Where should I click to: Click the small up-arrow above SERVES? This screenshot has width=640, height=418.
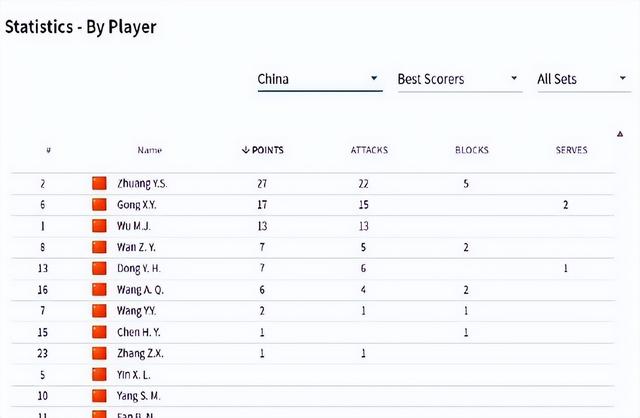point(620,134)
